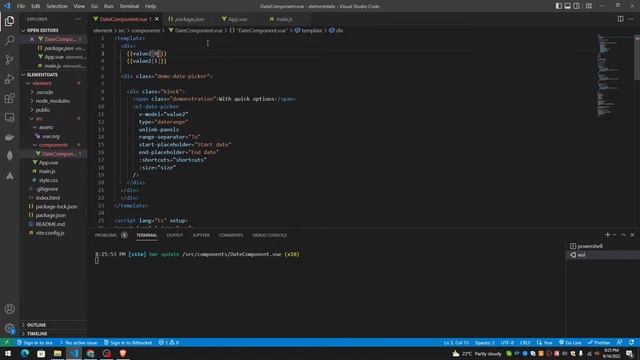Expand the Outline section
640x360 pixels.
point(53,325)
